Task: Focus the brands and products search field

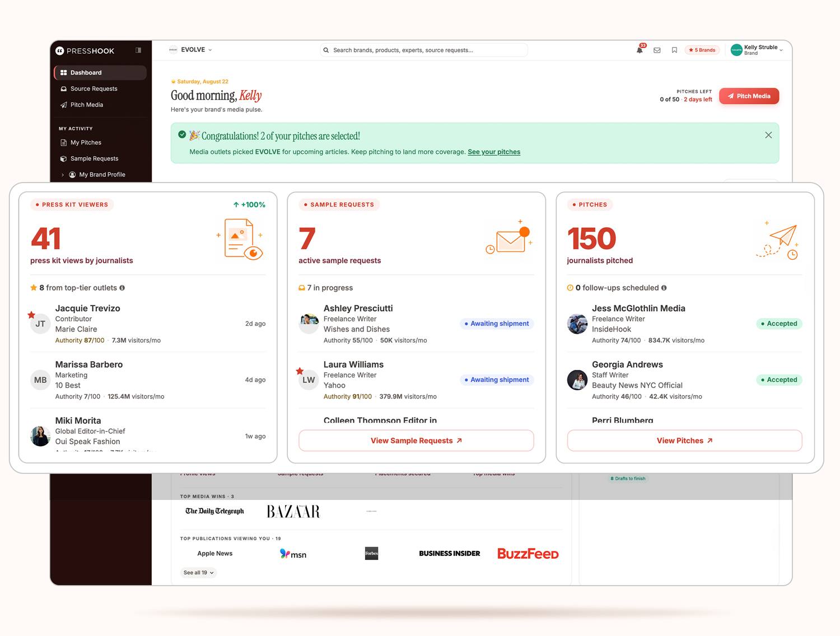Action: tap(424, 50)
